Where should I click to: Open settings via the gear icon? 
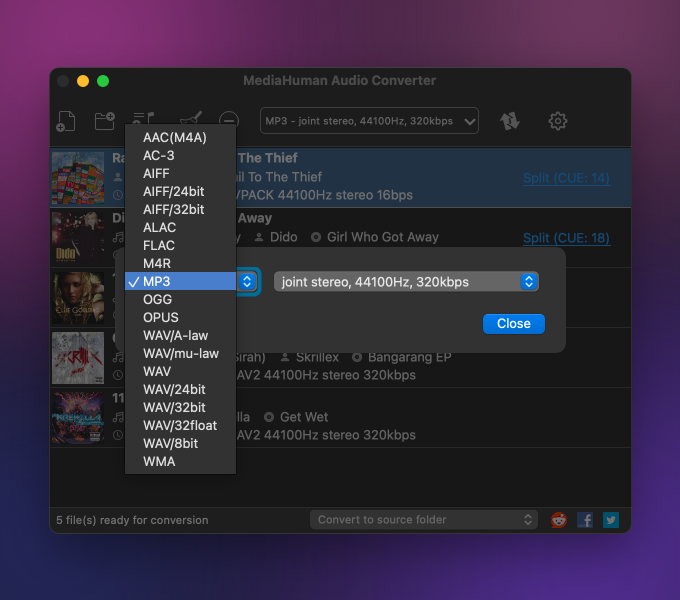(558, 121)
